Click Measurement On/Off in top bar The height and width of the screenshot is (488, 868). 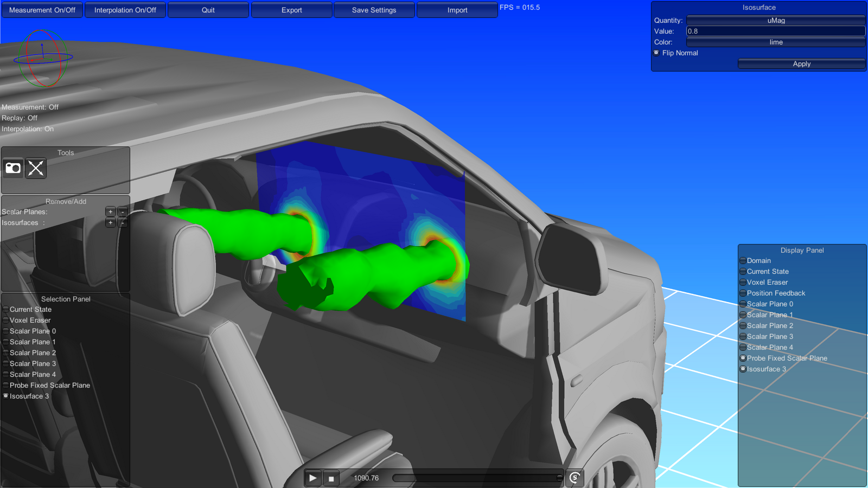42,10
